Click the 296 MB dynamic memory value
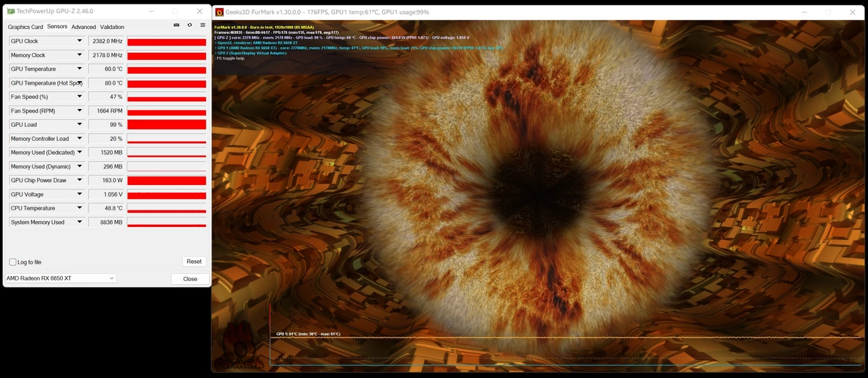Image resolution: width=868 pixels, height=378 pixels. click(x=106, y=166)
